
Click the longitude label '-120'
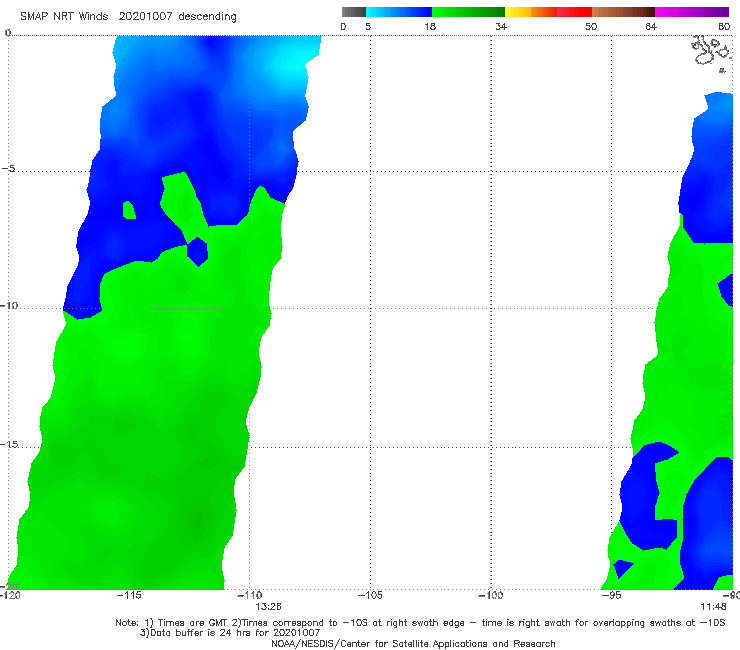(x=10, y=595)
